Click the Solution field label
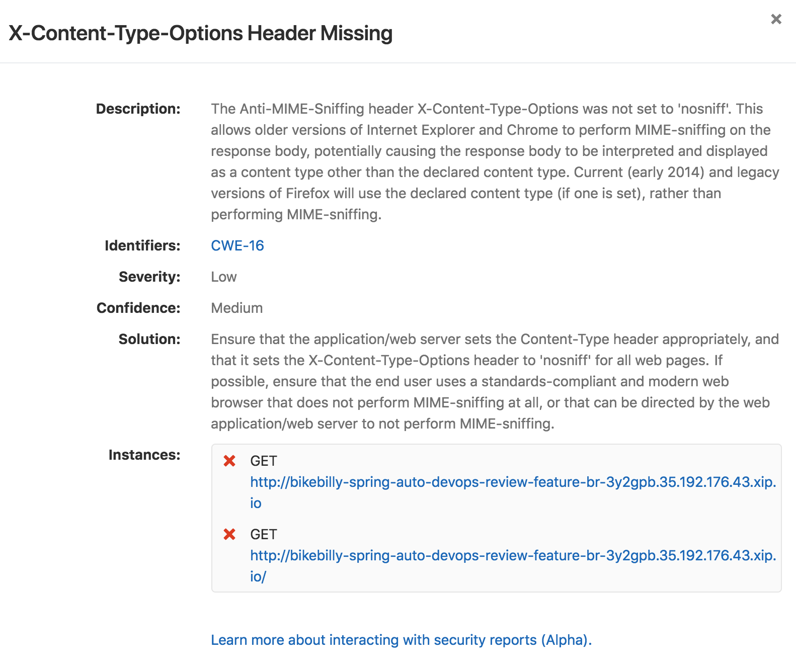Viewport: 796px width, 672px height. [x=149, y=339]
